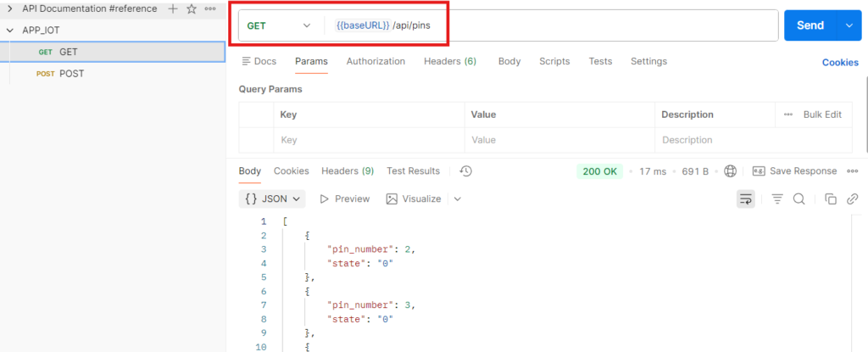This screenshot has width=868, height=352.
Task: Toggle the wrap lines button
Action: (746, 198)
